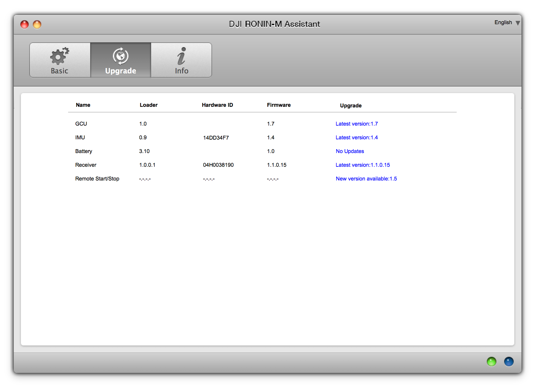Click New version available:1.5 link
This screenshot has width=537, height=392.
click(x=366, y=179)
